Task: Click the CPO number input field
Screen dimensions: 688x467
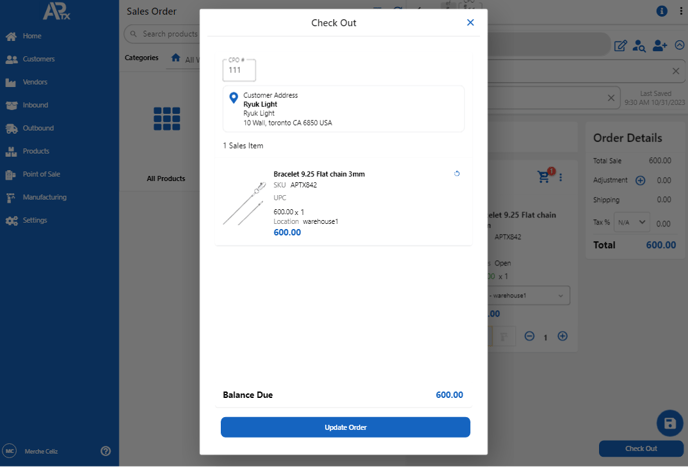Action: (239, 70)
